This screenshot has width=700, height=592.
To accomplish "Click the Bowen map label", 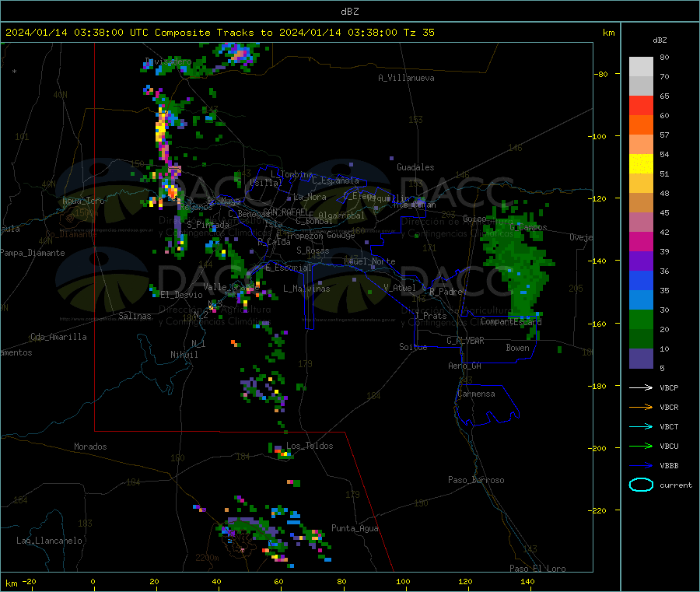I will tap(518, 347).
